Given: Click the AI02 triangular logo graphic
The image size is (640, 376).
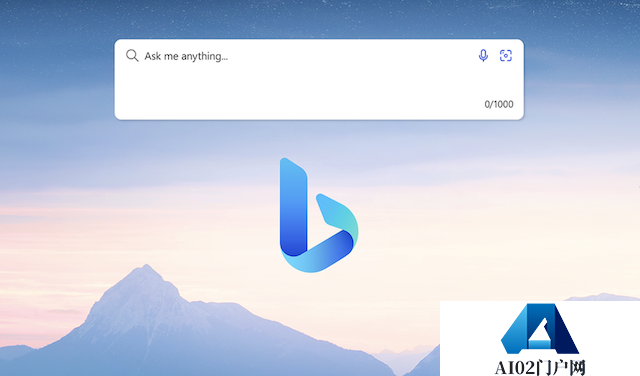Looking at the screenshot, I should [x=540, y=329].
